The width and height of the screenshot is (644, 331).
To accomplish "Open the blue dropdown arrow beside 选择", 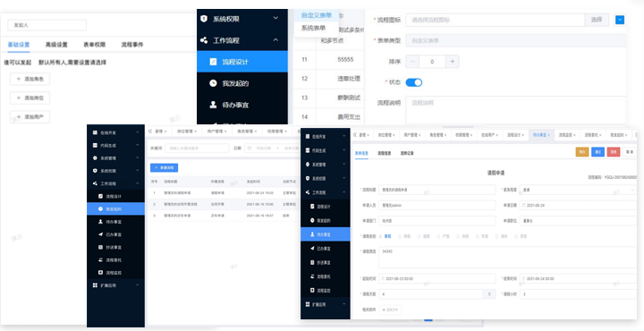I will click(x=619, y=20).
